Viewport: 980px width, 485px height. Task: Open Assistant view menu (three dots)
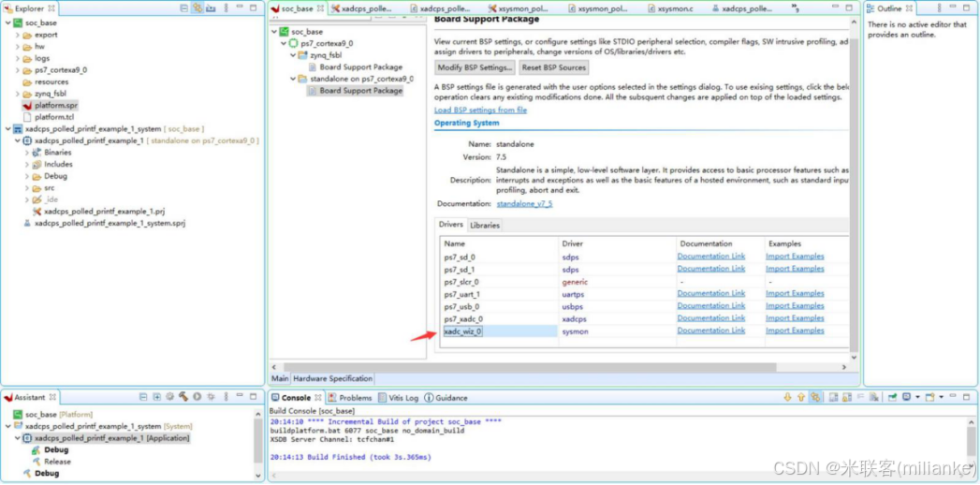coord(226,397)
